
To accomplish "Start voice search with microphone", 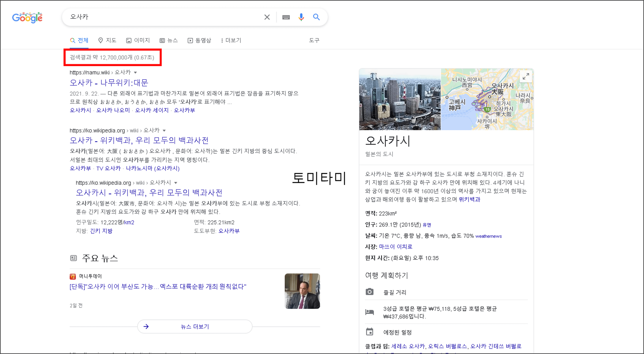I will [x=301, y=17].
